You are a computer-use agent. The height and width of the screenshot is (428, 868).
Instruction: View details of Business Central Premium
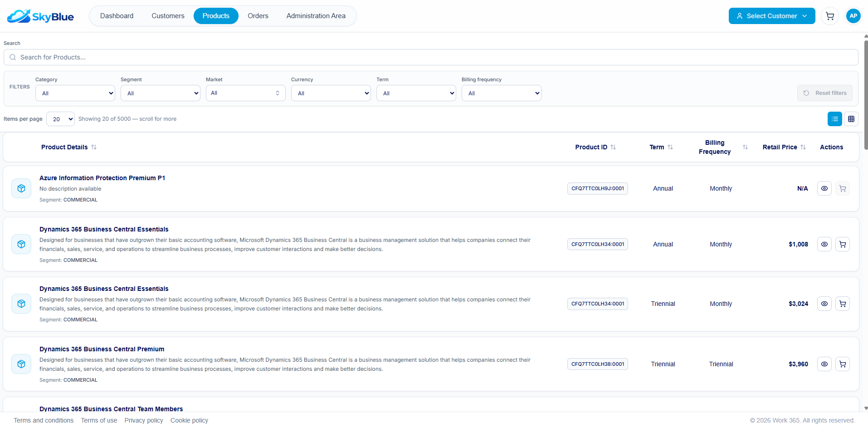tap(824, 364)
